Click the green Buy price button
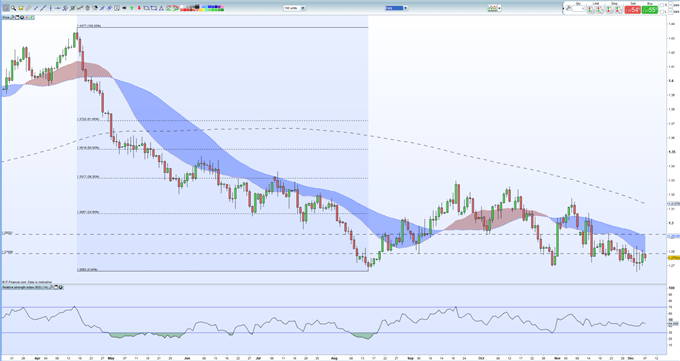680x361 pixels. click(x=650, y=10)
